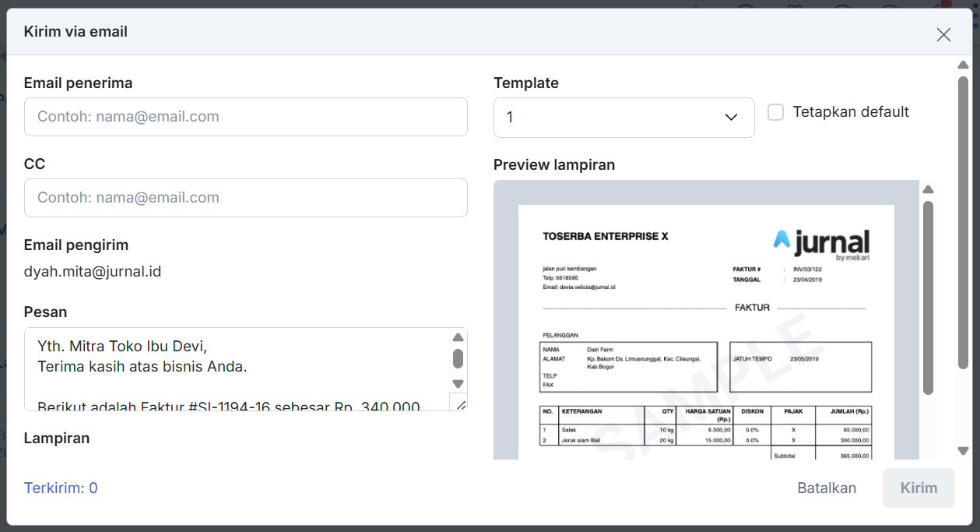Enable the Tetapkan default checkbox
Viewport: 980px width, 532px height.
click(x=775, y=112)
